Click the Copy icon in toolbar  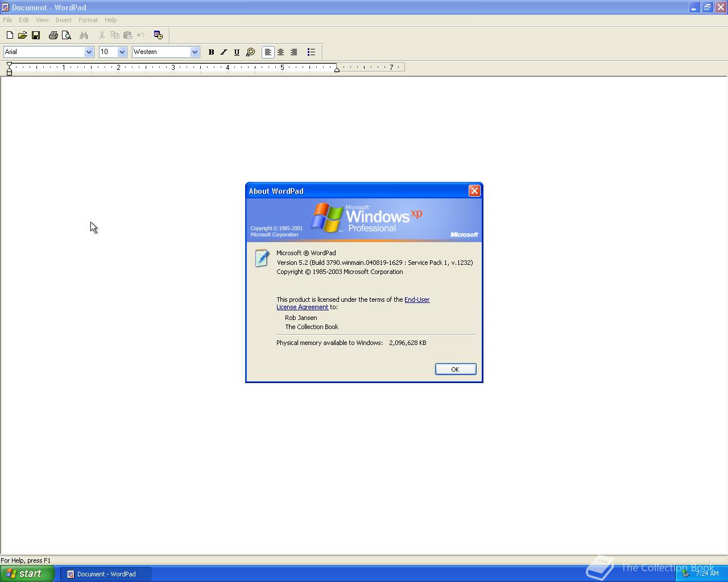coord(115,35)
